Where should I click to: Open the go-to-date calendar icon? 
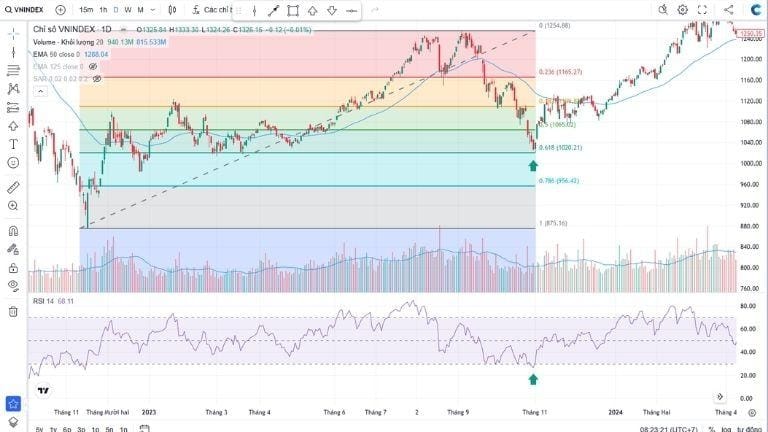click(x=144, y=429)
